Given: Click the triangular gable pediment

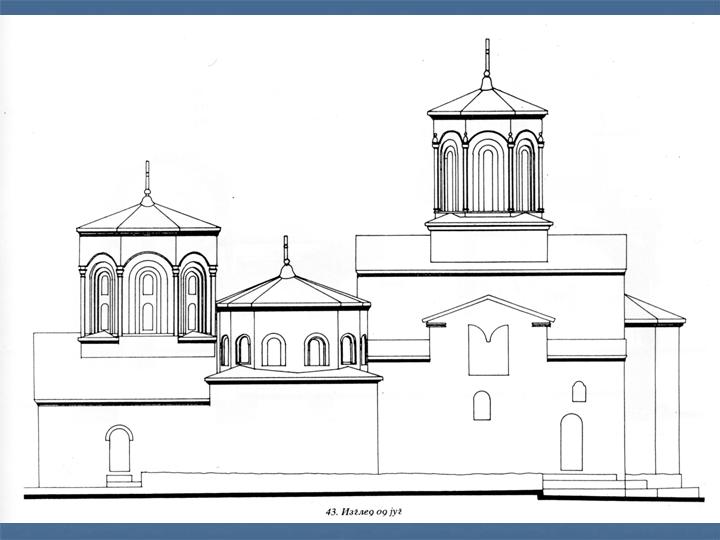Looking at the screenshot, I should coord(488,309).
